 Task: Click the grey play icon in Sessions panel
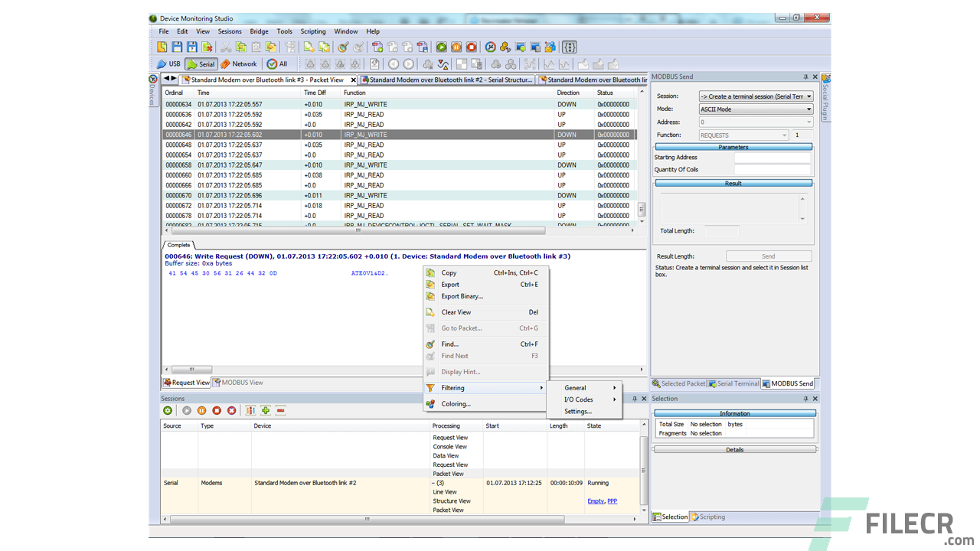(187, 411)
